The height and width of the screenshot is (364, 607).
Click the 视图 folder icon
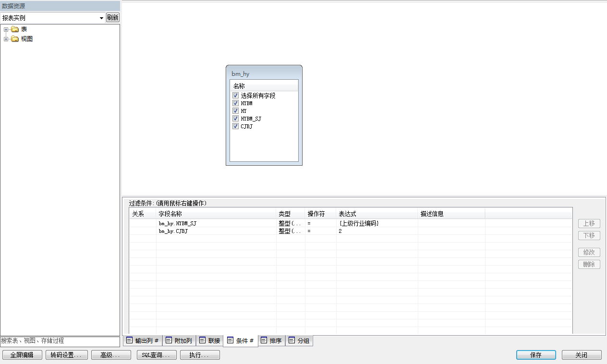[14, 39]
